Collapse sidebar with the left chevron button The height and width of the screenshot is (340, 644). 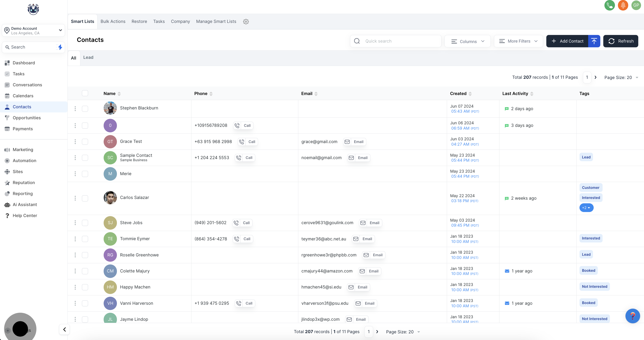tap(65, 329)
